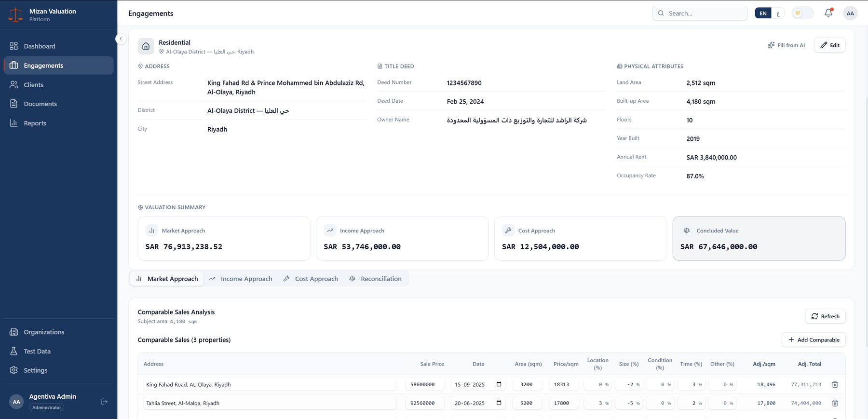Click the 92560000 sale price field
Viewport: 868px width, 419px height.
click(424, 403)
